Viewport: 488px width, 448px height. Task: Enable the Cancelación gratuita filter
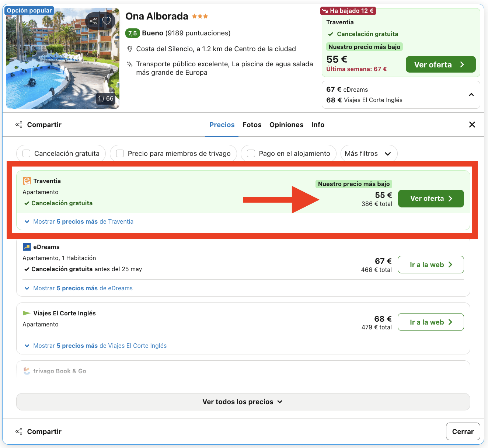pos(26,153)
